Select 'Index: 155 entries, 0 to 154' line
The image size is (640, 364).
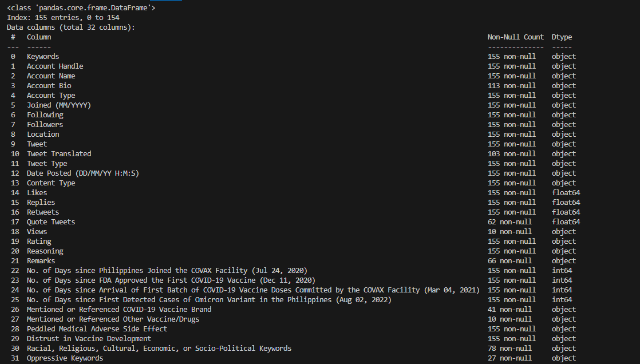tap(64, 18)
